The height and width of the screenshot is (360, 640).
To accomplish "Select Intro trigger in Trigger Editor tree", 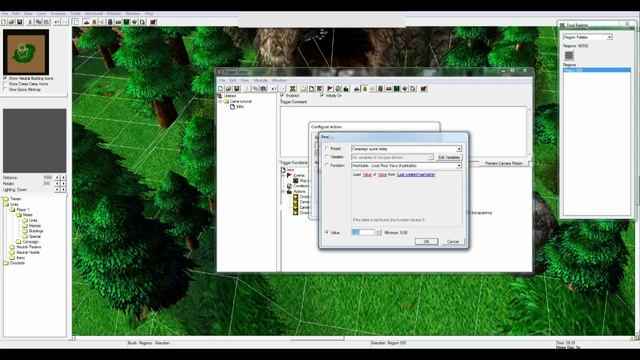I will point(240,107).
